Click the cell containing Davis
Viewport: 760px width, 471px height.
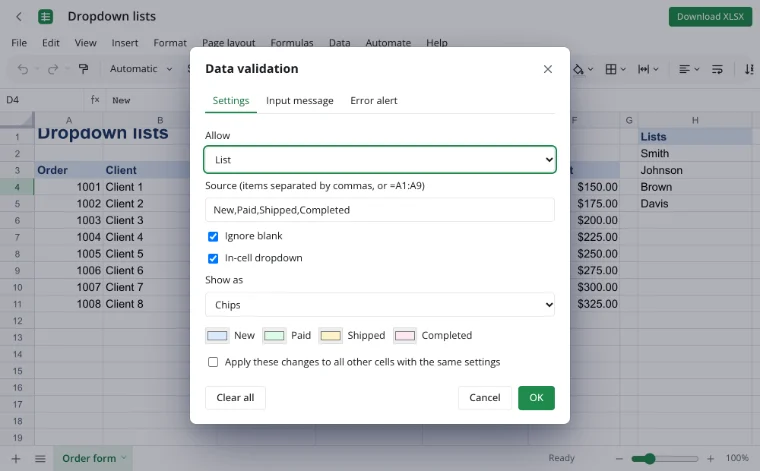(x=695, y=204)
